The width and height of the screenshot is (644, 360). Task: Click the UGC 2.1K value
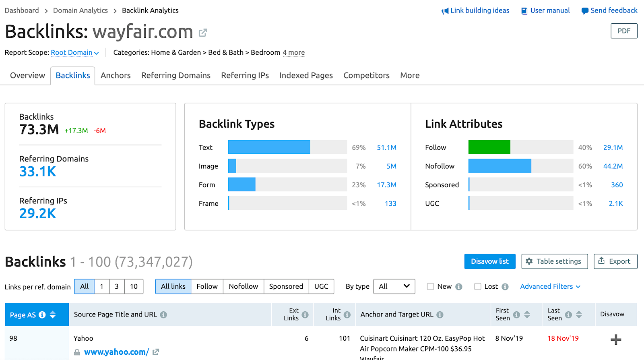tap(615, 203)
